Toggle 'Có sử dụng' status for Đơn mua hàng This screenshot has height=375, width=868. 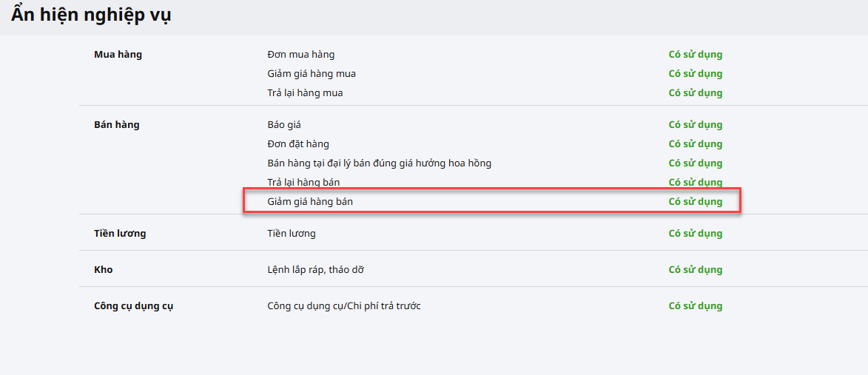pyautogui.click(x=695, y=55)
